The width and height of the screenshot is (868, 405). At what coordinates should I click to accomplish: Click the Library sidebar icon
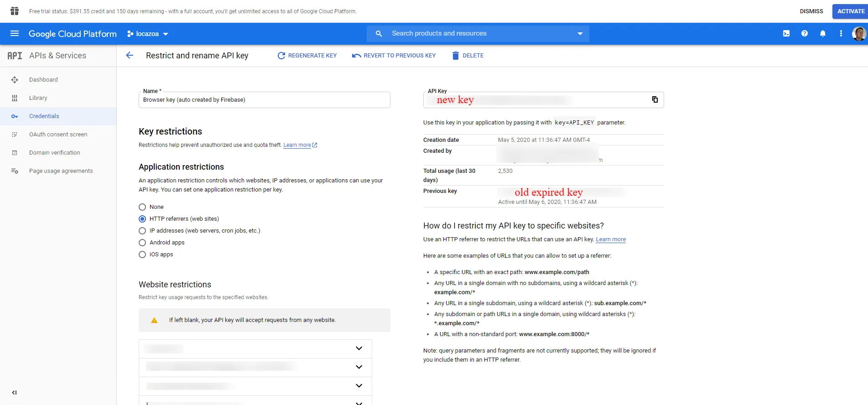(15, 98)
